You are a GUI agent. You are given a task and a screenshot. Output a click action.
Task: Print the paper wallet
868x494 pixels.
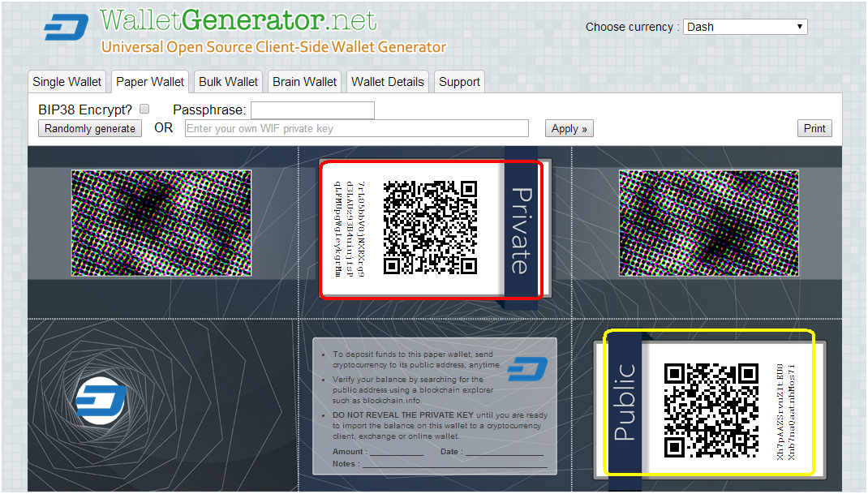tap(814, 128)
